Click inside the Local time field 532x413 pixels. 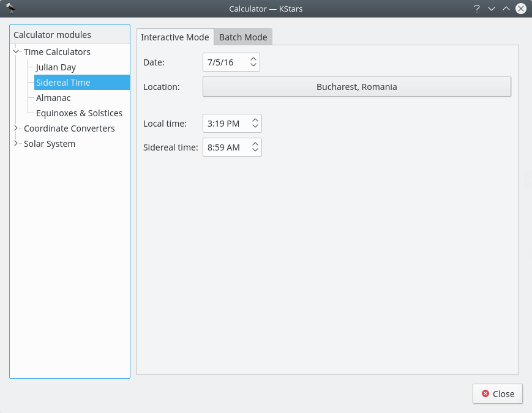224,124
